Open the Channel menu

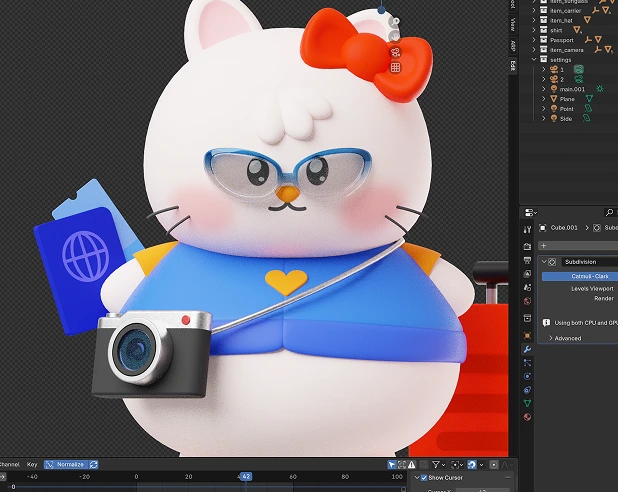9,464
